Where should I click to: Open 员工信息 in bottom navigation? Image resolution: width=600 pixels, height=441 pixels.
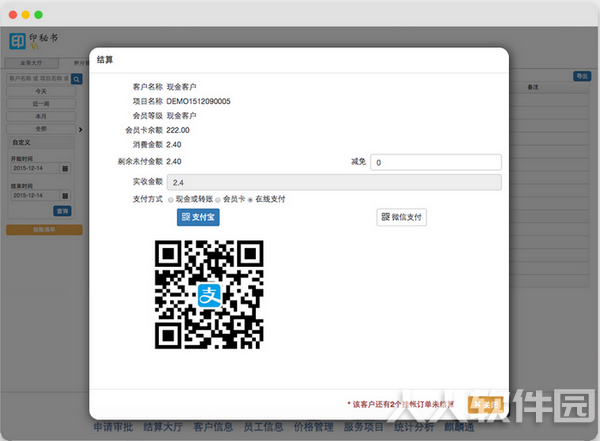[263, 427]
